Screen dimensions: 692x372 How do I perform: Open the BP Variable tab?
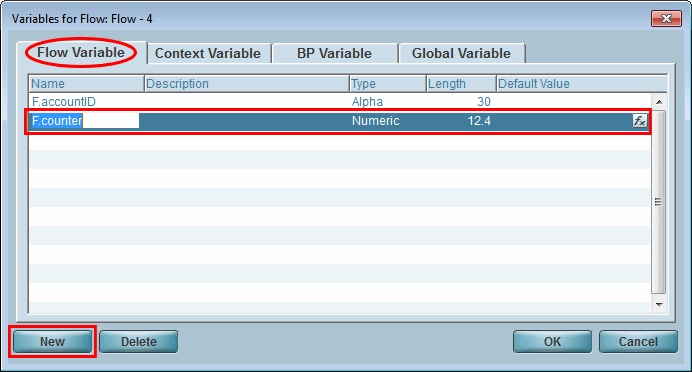pos(335,53)
